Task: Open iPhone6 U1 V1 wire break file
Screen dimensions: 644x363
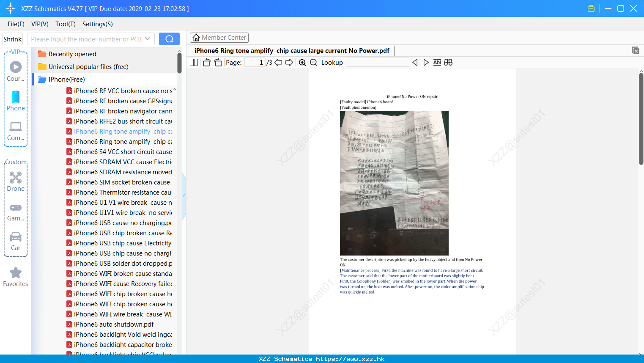Action: 119,203
